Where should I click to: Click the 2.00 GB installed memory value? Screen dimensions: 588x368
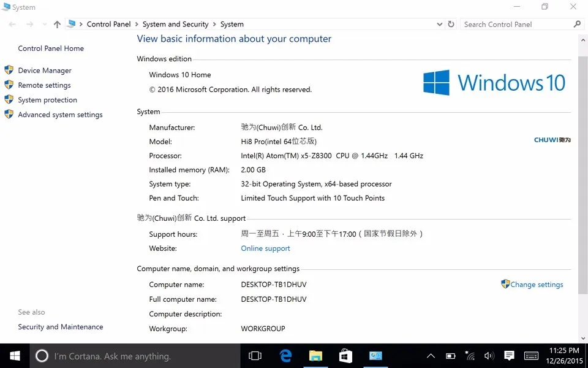click(x=253, y=170)
